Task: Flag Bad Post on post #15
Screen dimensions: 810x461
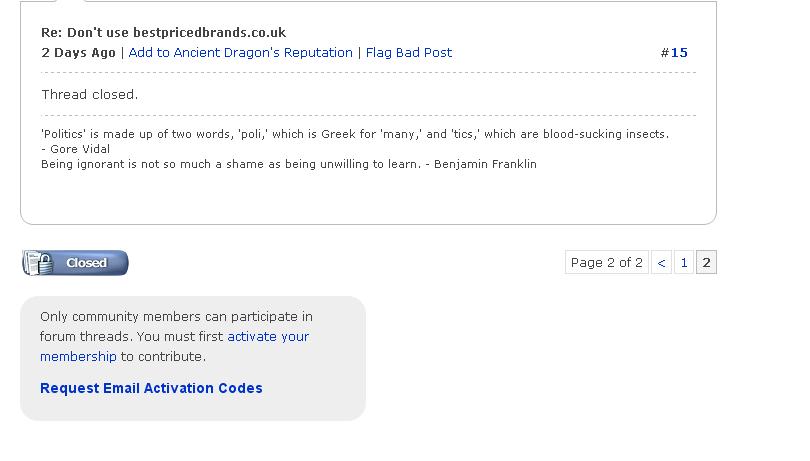Action: tap(409, 53)
